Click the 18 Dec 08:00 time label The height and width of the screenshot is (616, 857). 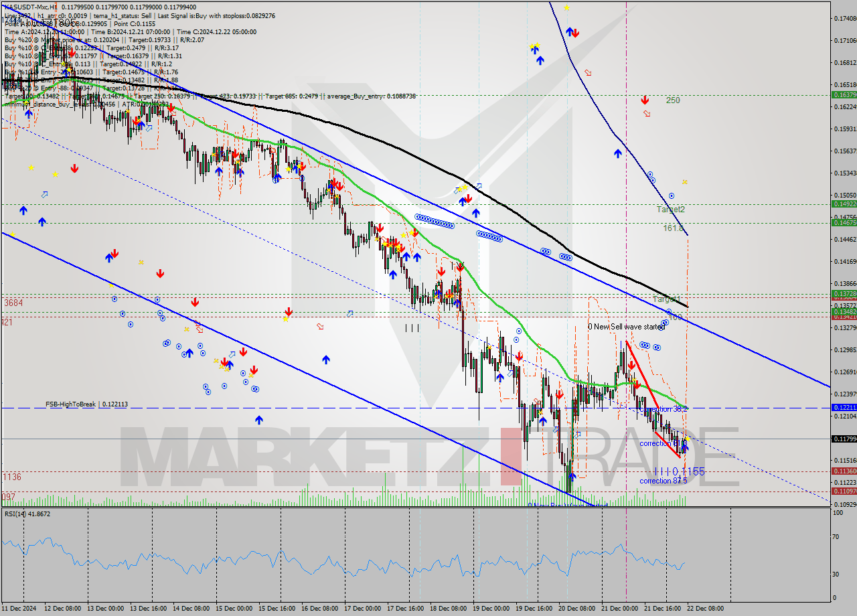[x=449, y=608]
